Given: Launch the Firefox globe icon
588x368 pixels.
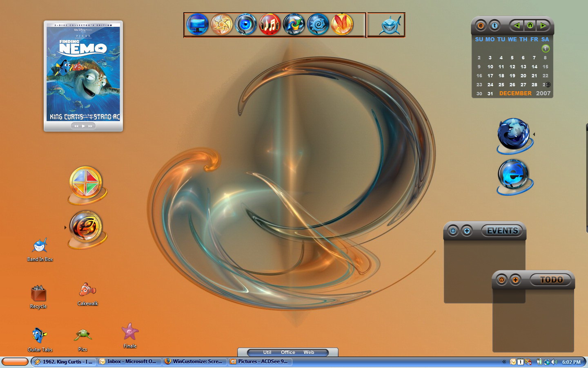Looking at the screenshot, I should 514,136.
